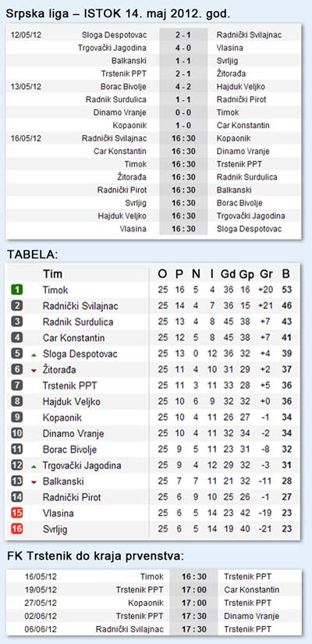Click the red down arrow beside Balkanski
The height and width of the screenshot is (644, 312).
tap(34, 482)
